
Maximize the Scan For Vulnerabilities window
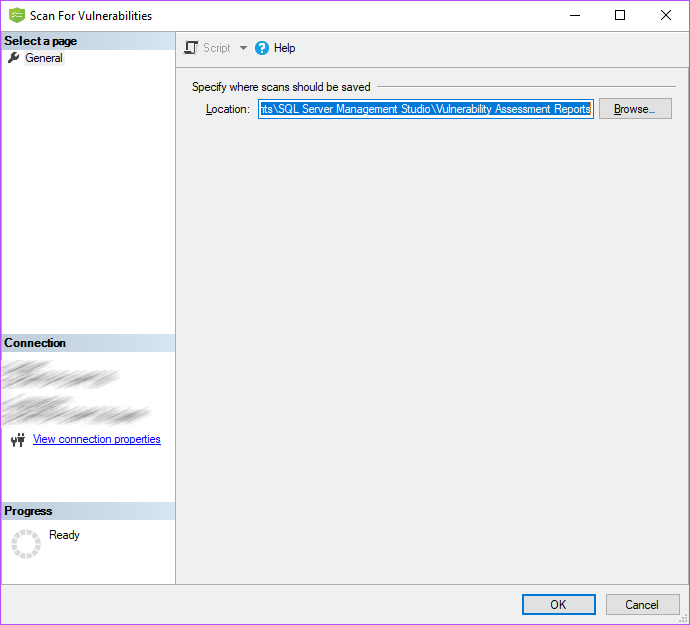point(620,15)
